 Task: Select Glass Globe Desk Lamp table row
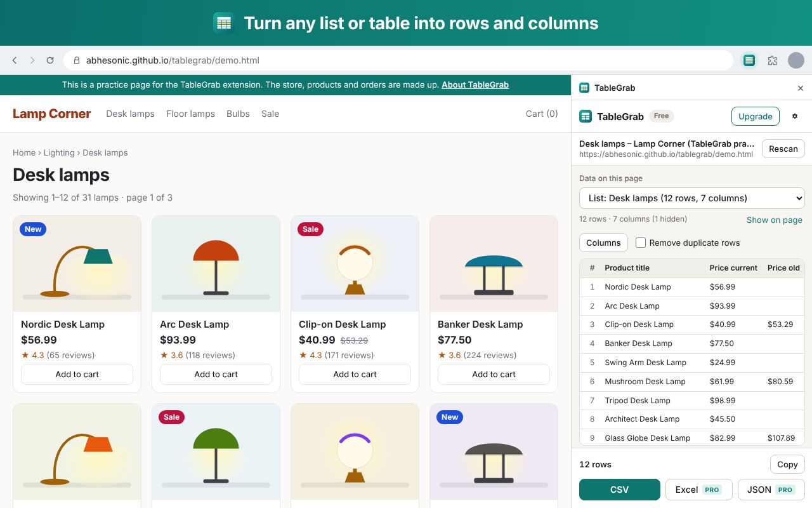pos(692,438)
